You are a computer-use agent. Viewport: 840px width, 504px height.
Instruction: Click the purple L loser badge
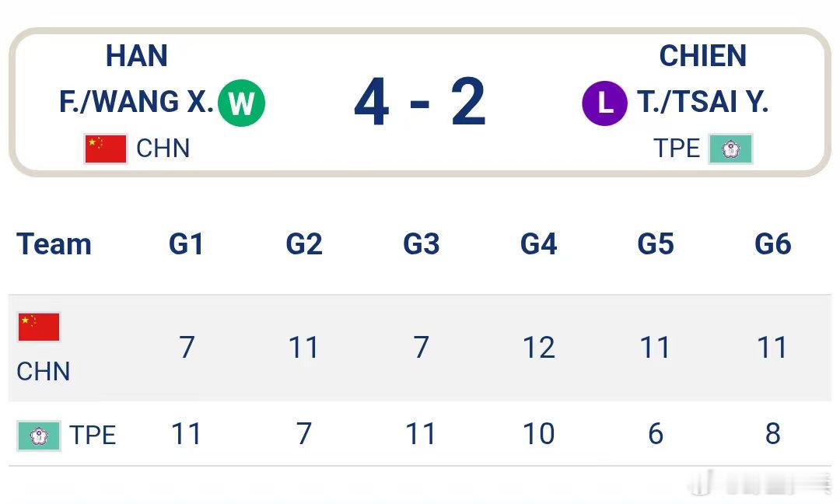click(605, 103)
